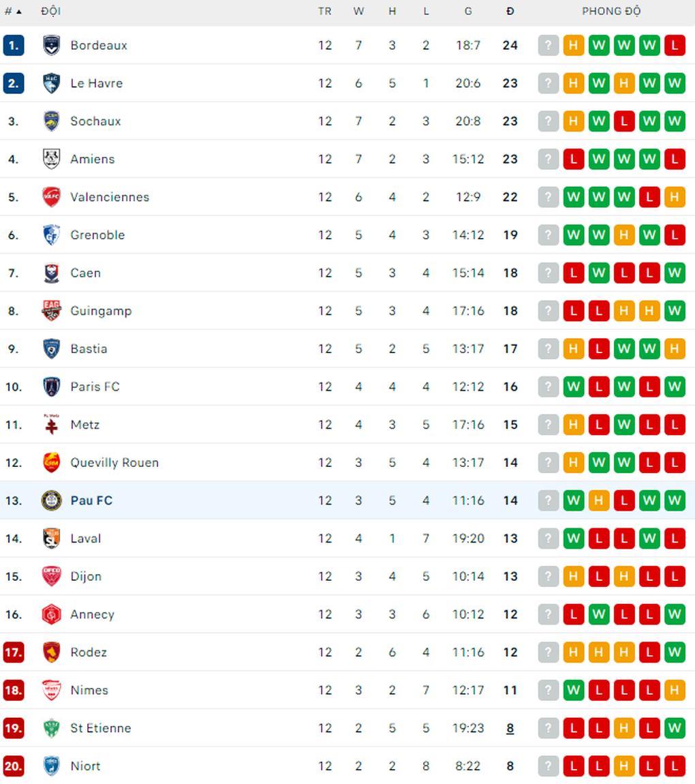Click the Guingamp club logo
This screenshot has height=784, width=695.
51,311
